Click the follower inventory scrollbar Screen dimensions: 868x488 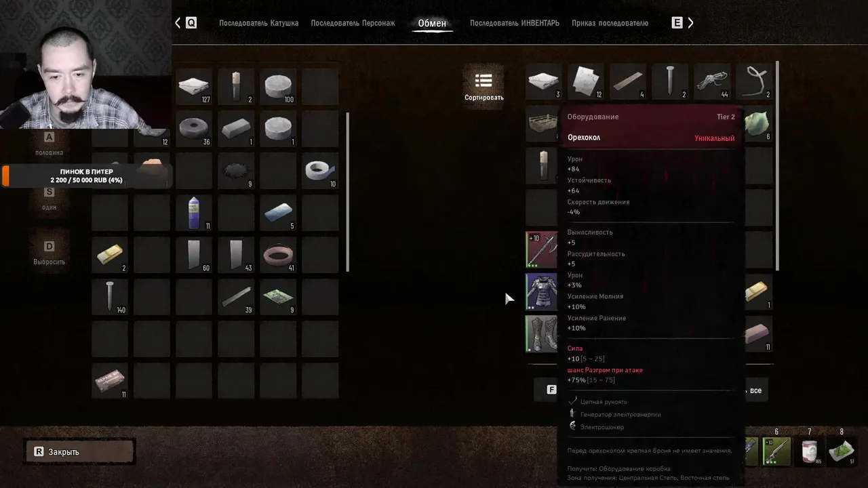[x=777, y=166]
